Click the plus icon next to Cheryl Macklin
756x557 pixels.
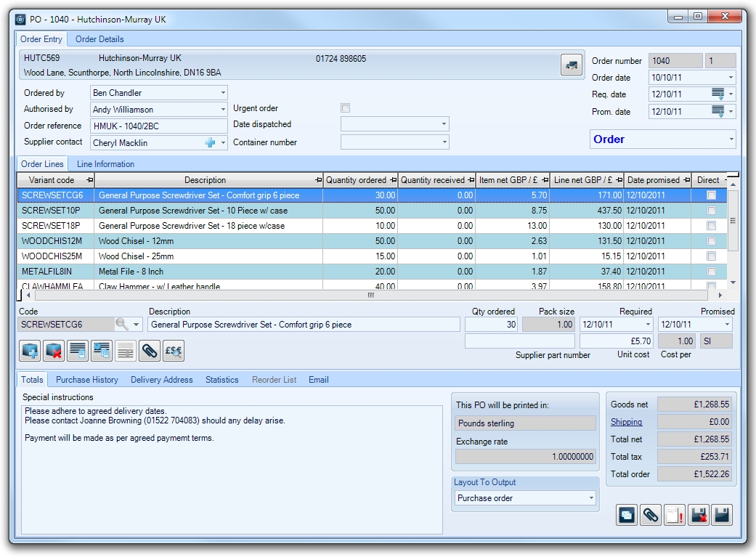pyautogui.click(x=210, y=143)
